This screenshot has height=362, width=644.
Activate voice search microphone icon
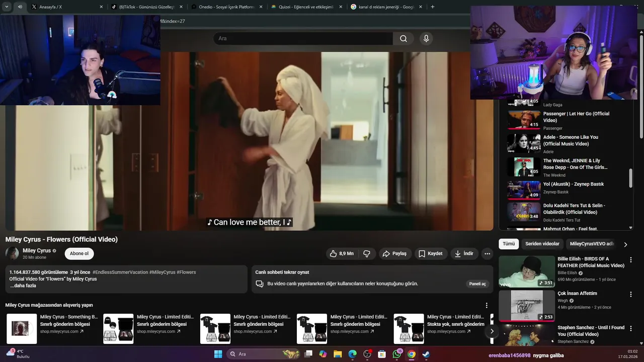tap(426, 39)
